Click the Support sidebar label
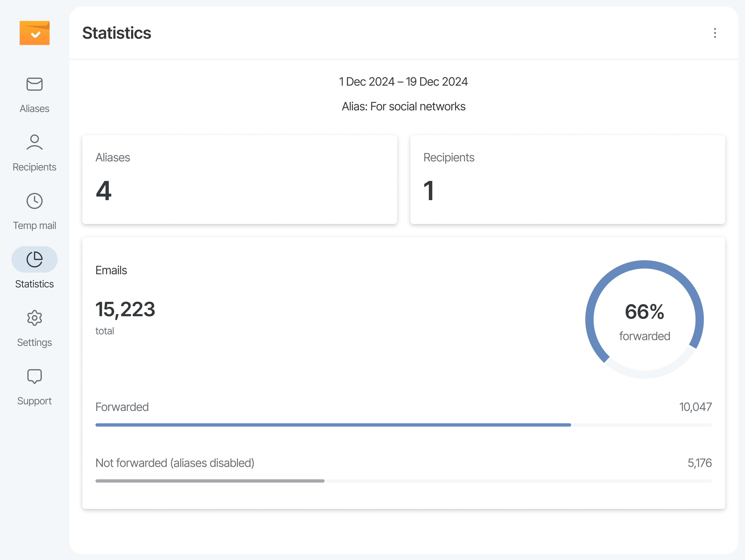 [34, 401]
